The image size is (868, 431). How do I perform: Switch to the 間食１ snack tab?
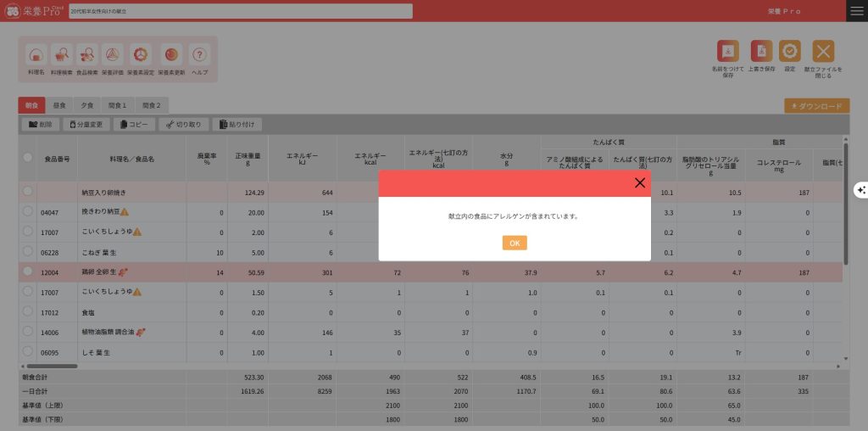pos(118,105)
